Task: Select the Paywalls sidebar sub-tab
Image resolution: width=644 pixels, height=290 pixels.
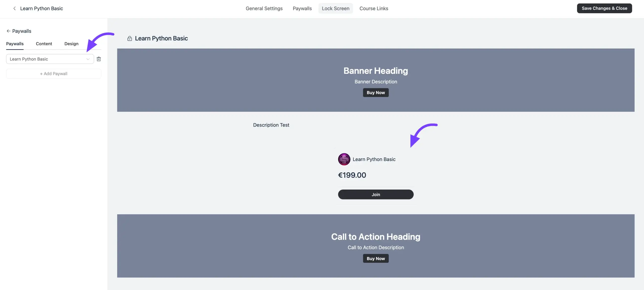Action: tap(15, 44)
